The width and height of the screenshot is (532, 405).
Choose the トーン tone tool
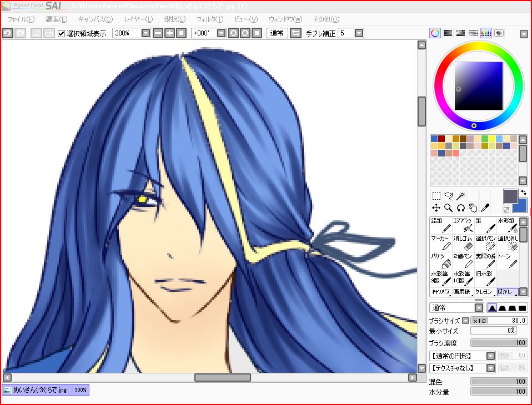pyautogui.click(x=508, y=261)
